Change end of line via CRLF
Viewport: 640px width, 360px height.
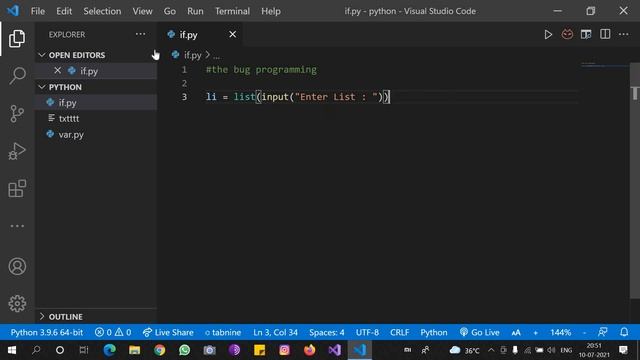pyautogui.click(x=400, y=332)
